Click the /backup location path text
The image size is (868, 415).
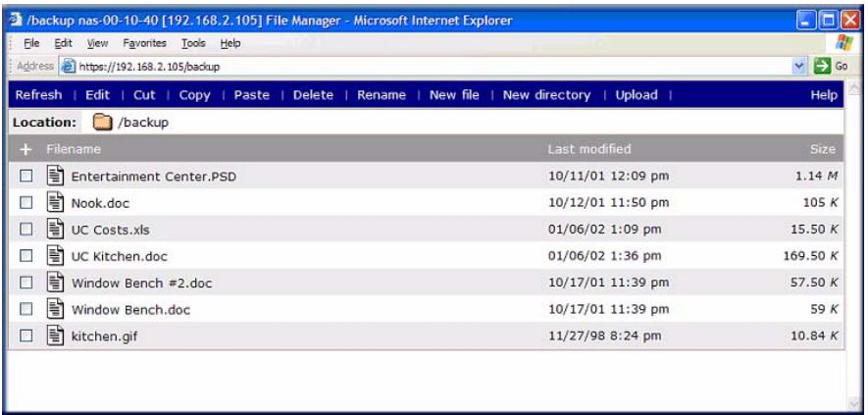[143, 123]
